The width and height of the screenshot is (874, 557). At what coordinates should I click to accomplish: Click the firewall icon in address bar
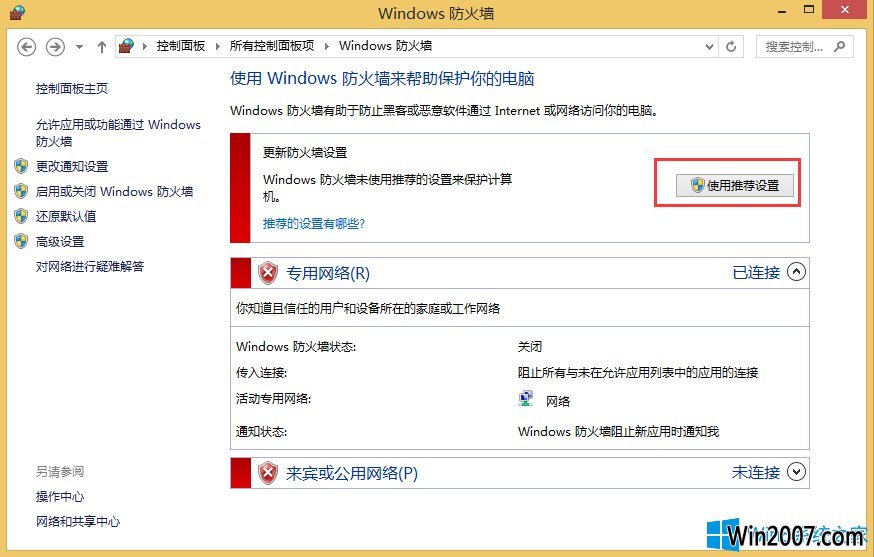click(127, 46)
